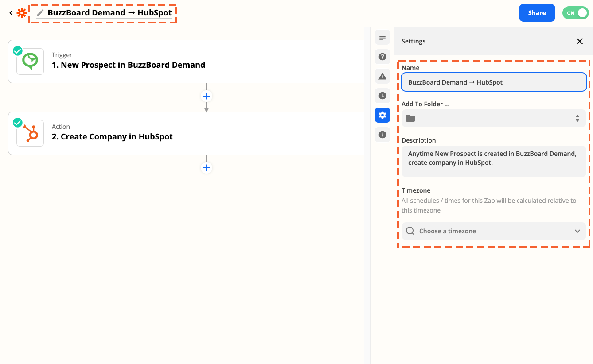Click the orange Zapier logo icon

coord(21,13)
